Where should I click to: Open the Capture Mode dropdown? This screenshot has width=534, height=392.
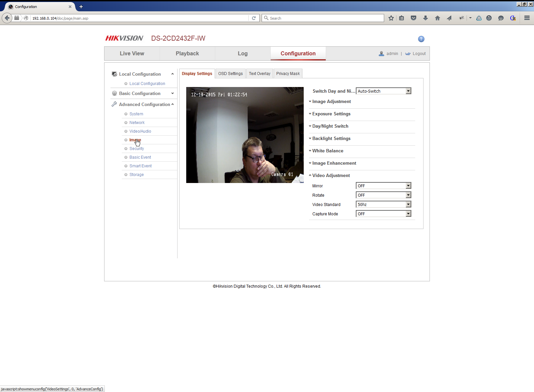[x=383, y=214]
